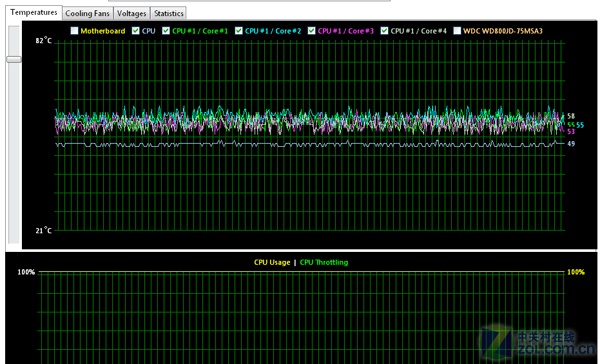Click the 49 degree CPU reading label

coord(571,144)
